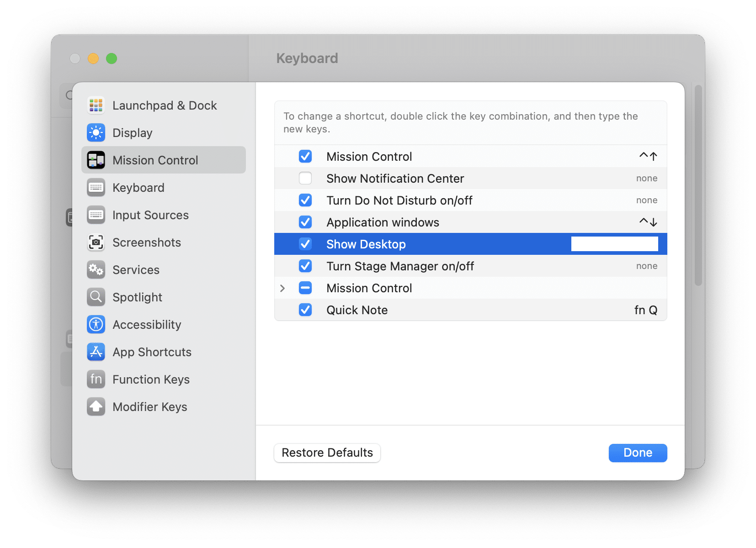The height and width of the screenshot is (548, 756).
Task: Select the Modifier Keys arrow icon
Action: 96,406
